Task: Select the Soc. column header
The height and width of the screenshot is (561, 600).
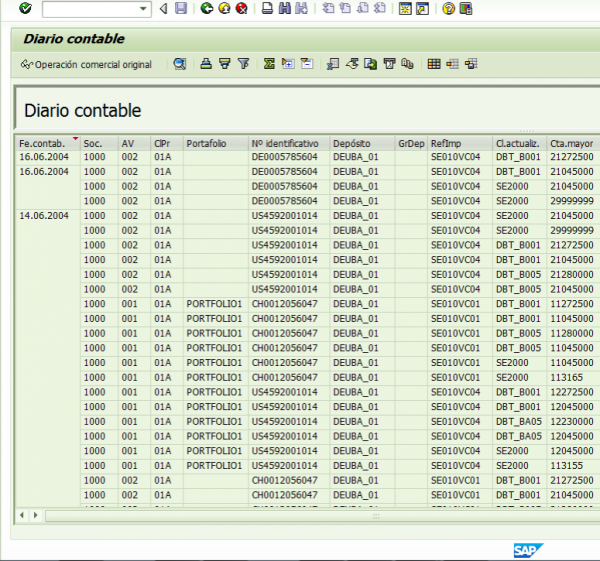Action: (x=99, y=144)
